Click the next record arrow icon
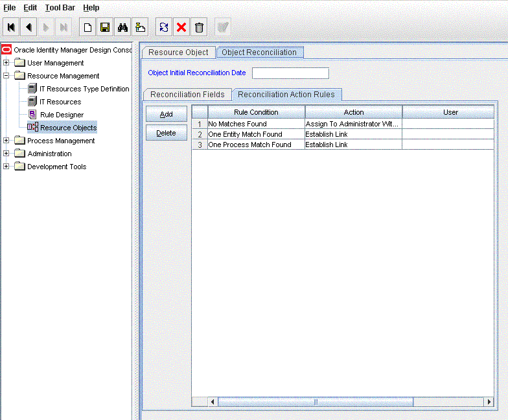Screen dimensions: 508x420 46,27
